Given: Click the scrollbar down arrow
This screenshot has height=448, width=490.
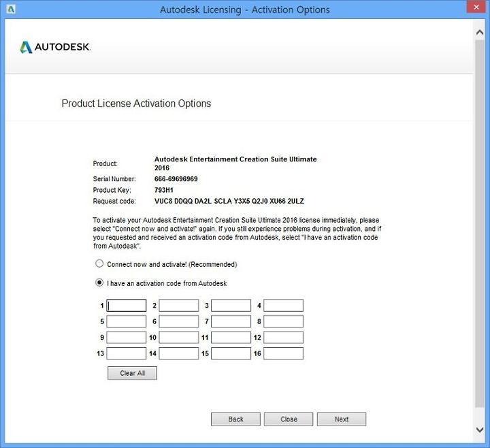Looking at the screenshot, I should pos(480,430).
